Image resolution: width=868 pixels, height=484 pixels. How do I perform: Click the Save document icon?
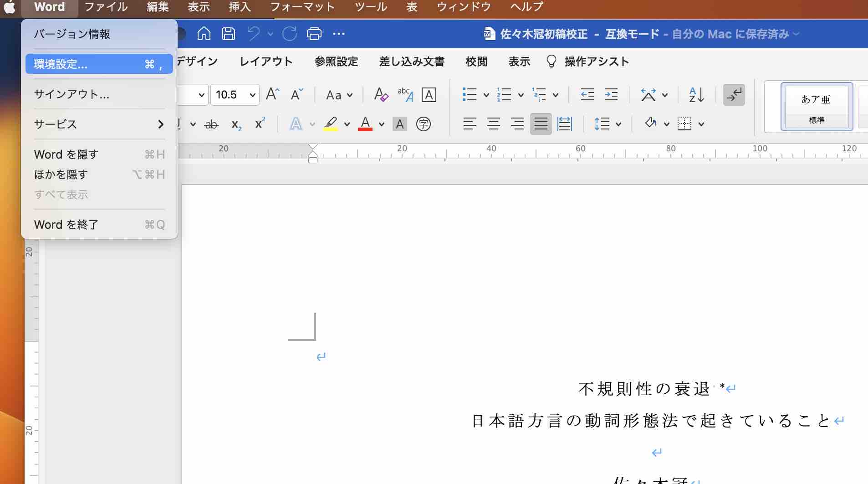(228, 34)
